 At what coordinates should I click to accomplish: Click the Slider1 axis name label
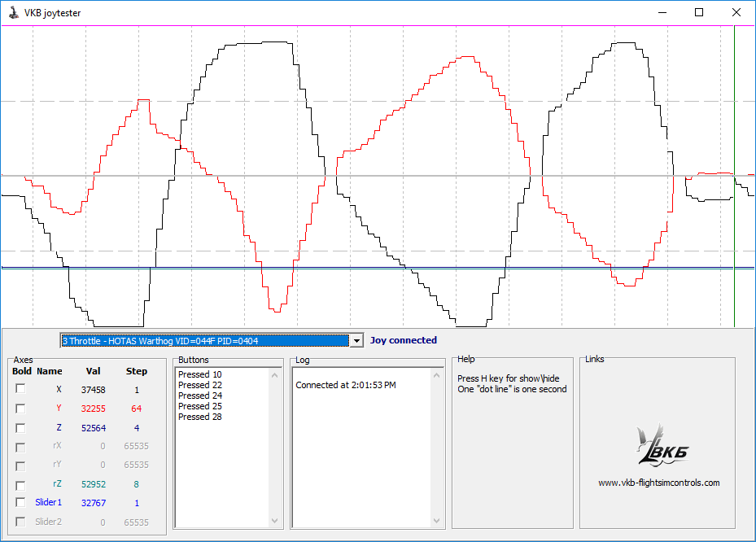tap(48, 502)
